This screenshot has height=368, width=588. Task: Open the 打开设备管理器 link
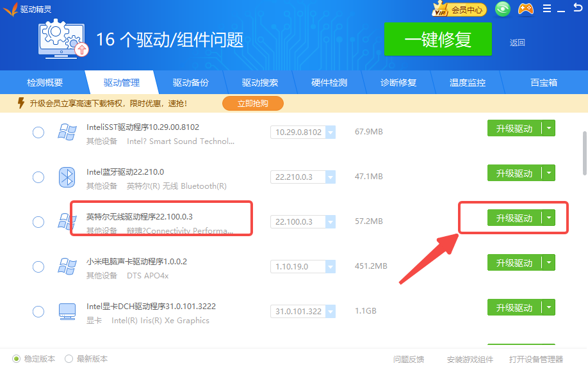[x=536, y=359]
